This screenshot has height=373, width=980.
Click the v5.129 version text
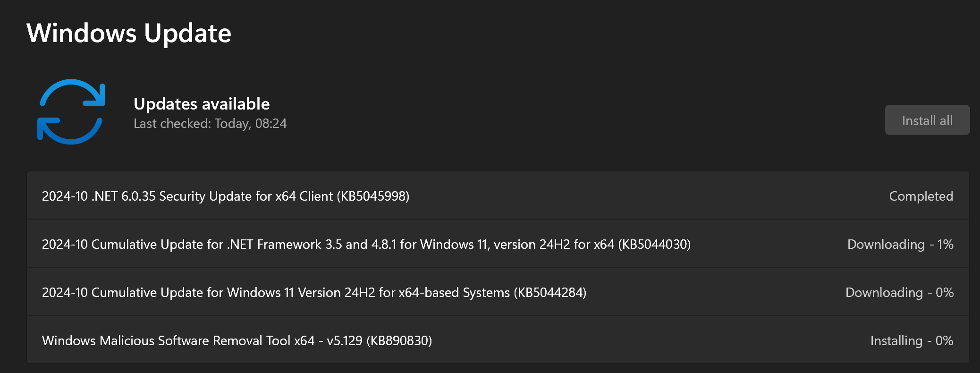coord(345,341)
